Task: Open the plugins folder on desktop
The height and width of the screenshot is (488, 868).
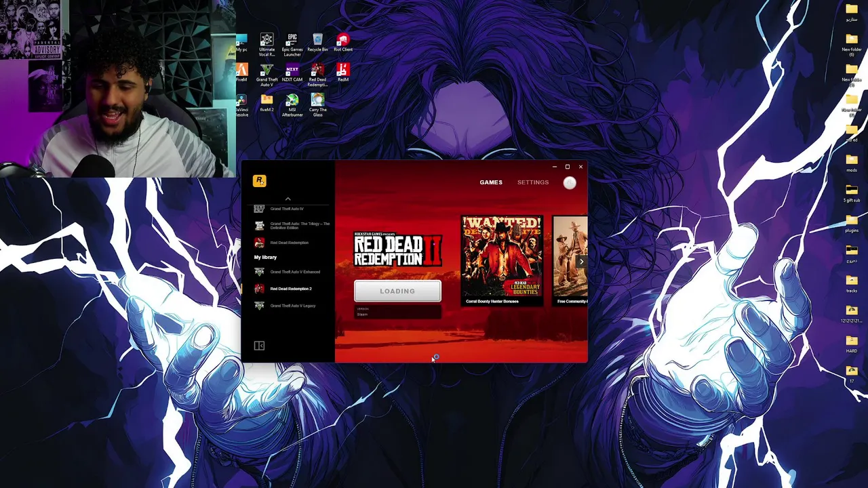Action: [x=852, y=224]
